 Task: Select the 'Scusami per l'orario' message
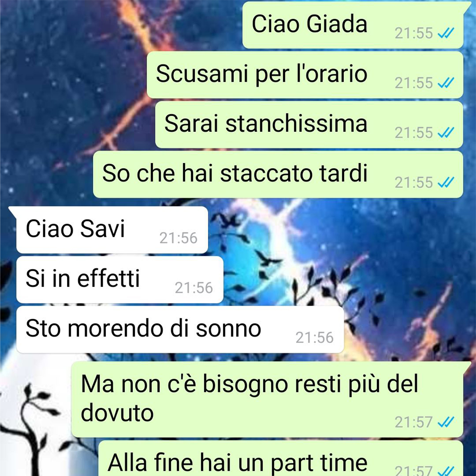tap(305, 75)
